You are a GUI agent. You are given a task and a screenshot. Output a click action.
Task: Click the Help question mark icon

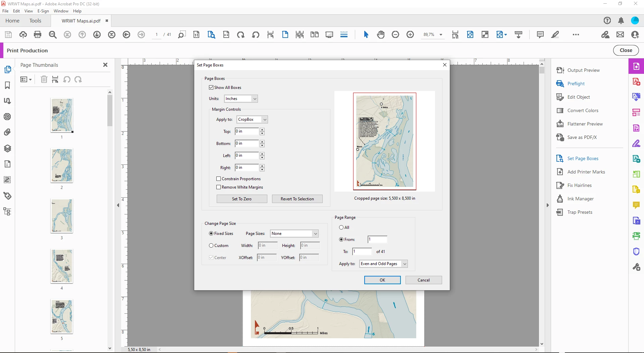[x=607, y=20]
